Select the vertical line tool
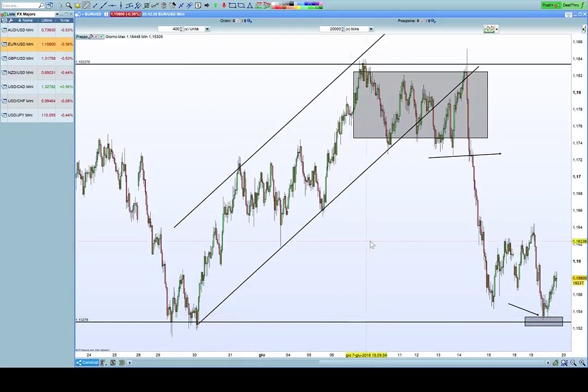This screenshot has height=392, width=588. click(x=121, y=5)
